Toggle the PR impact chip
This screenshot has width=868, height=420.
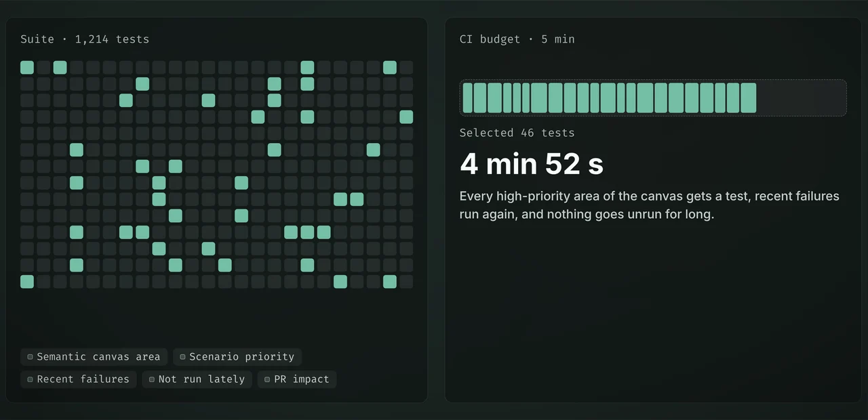[297, 379]
